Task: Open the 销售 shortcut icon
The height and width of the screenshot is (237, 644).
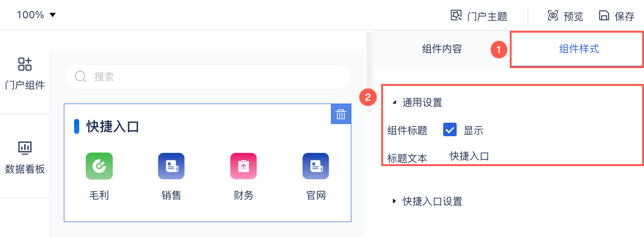Action: coord(171,166)
